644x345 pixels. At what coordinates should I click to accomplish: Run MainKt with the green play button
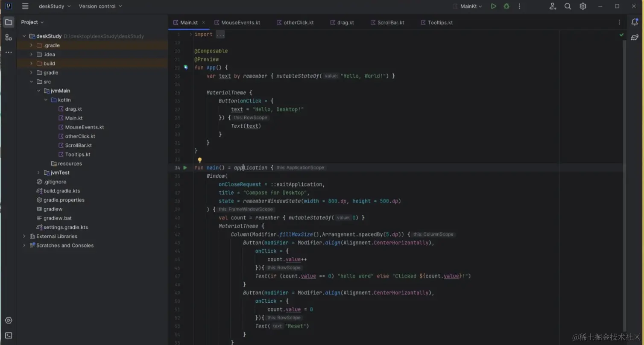click(494, 6)
